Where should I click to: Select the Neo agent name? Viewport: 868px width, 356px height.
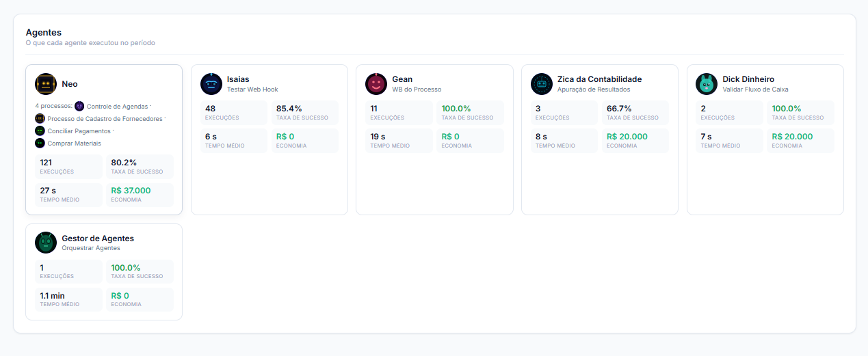click(x=70, y=84)
